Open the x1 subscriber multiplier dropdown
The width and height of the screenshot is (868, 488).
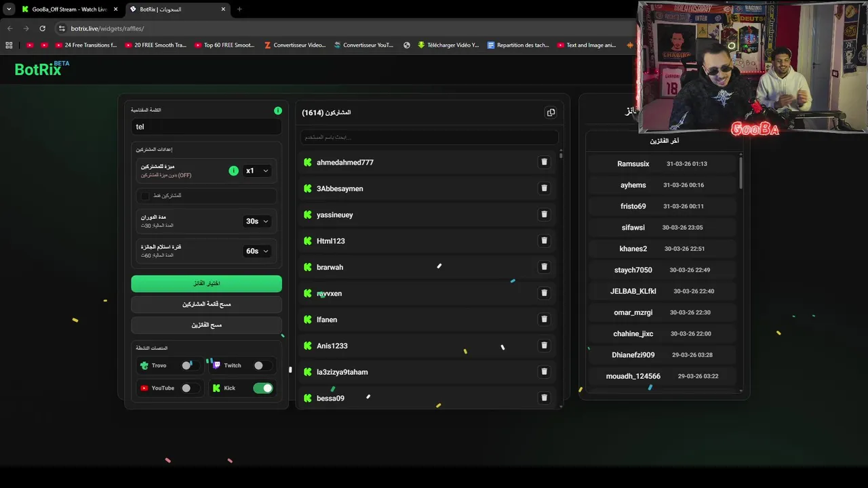coord(257,171)
